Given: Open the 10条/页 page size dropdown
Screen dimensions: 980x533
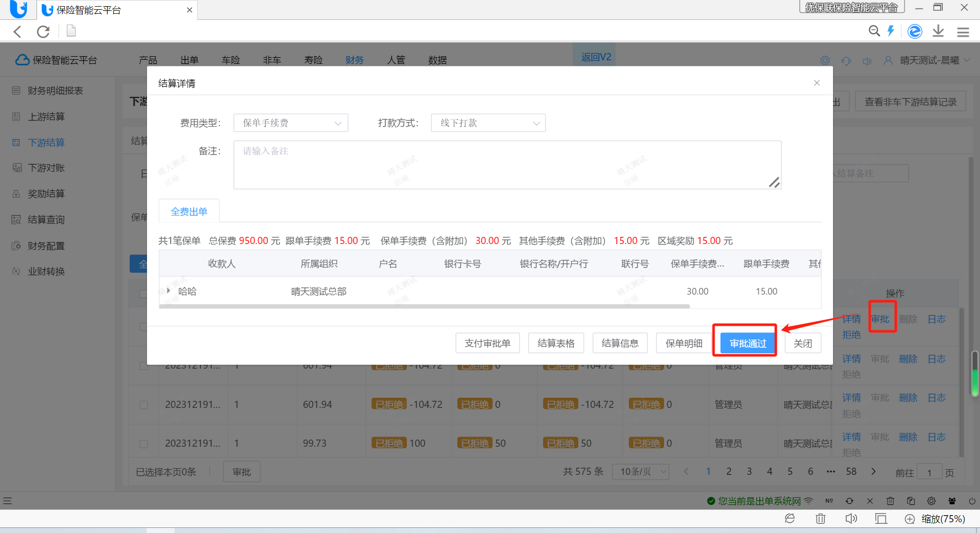Looking at the screenshot, I should pyautogui.click(x=641, y=472).
